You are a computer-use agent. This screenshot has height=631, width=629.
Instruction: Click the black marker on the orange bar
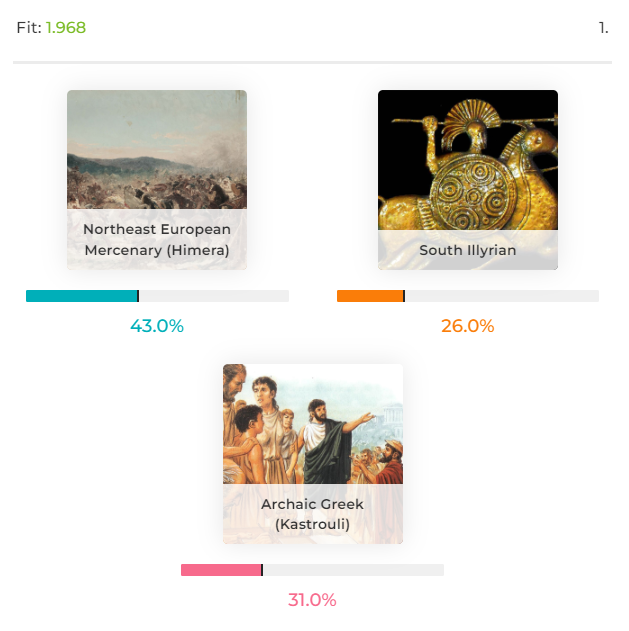tap(404, 296)
